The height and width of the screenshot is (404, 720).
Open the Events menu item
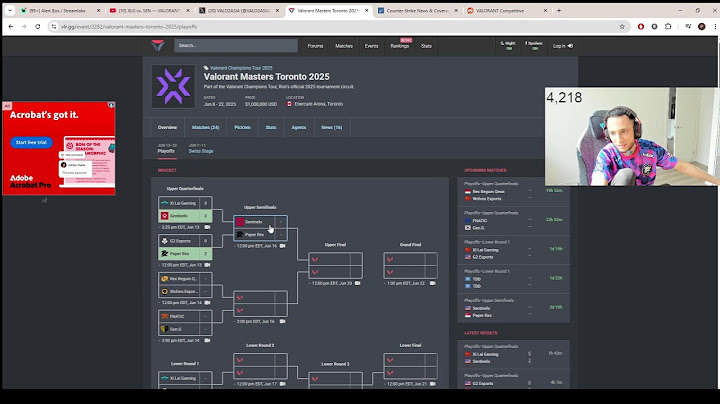[x=371, y=46]
